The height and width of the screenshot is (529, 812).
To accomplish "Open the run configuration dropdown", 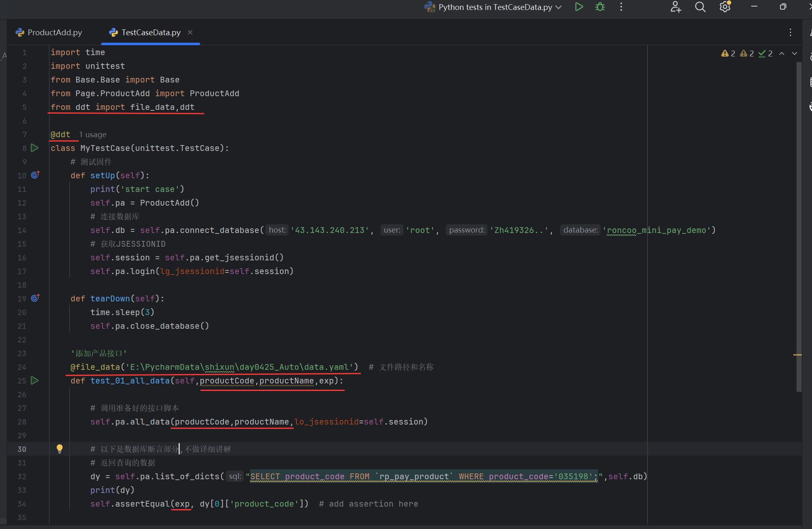I will (x=558, y=7).
